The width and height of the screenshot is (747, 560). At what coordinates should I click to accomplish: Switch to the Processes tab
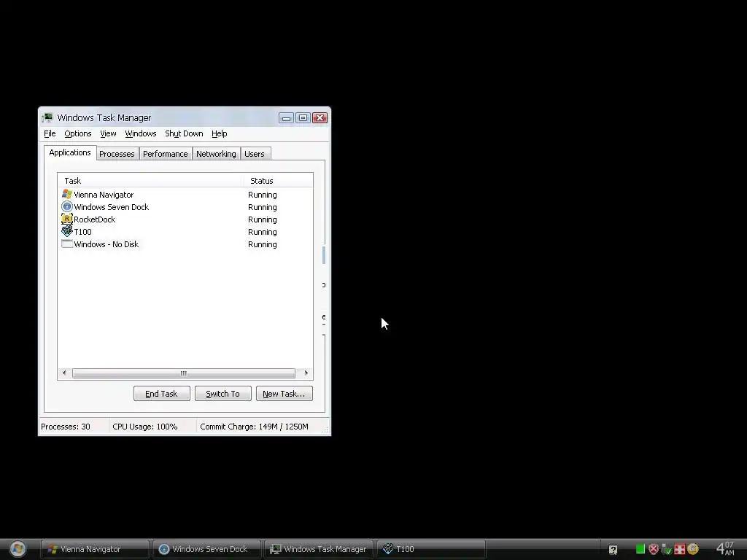coord(117,154)
